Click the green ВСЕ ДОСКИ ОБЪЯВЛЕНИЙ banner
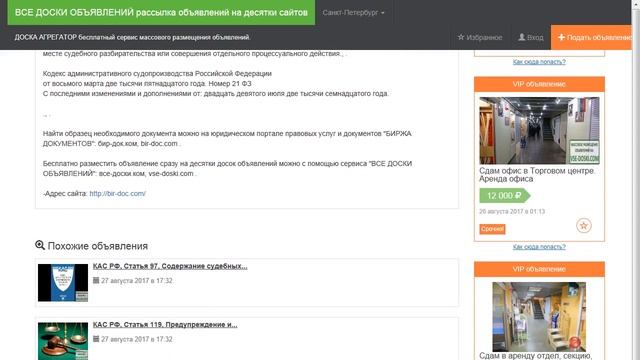Image resolution: width=640 pixels, height=360 pixels. click(161, 12)
